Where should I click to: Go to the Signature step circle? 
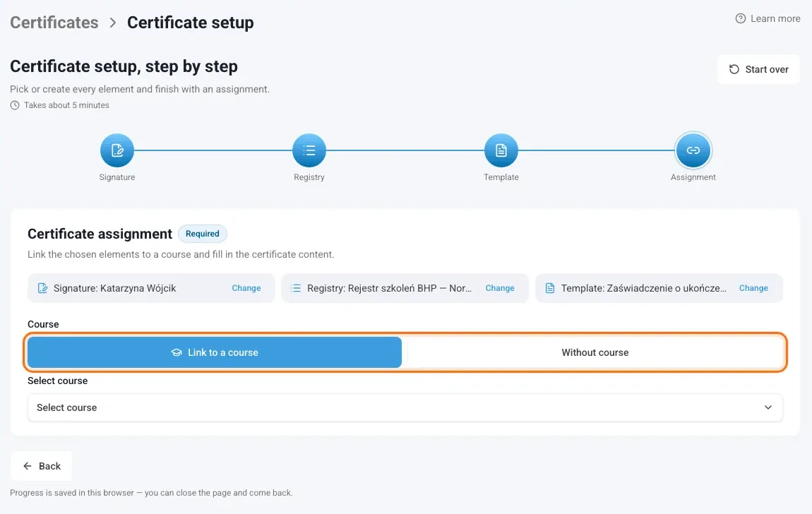point(117,150)
